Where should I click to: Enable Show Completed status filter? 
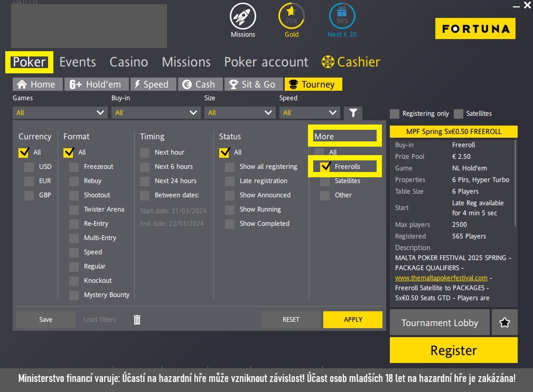tap(230, 223)
